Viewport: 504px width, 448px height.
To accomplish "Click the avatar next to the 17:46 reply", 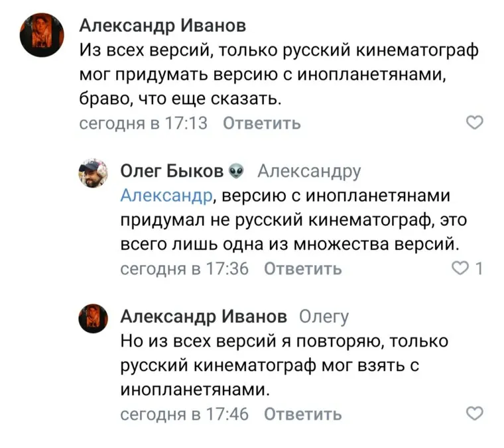I will 94,318.
